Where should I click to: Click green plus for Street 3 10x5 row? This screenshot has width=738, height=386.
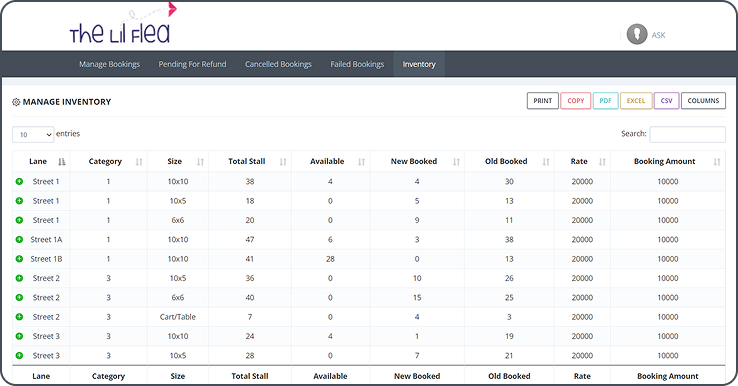(x=19, y=355)
